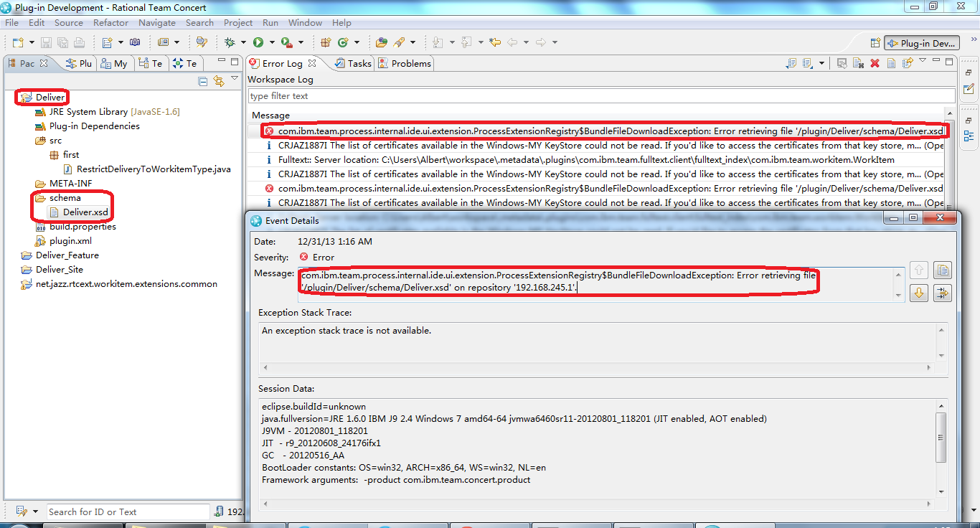The image size is (980, 528).
Task: Open the Package Explorer view menu triangle
Action: coord(235,79)
